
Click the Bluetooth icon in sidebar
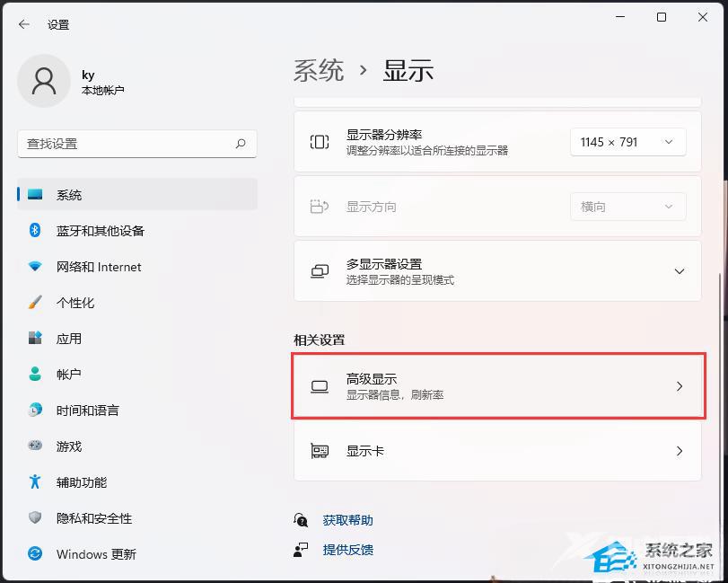pyautogui.click(x=35, y=230)
